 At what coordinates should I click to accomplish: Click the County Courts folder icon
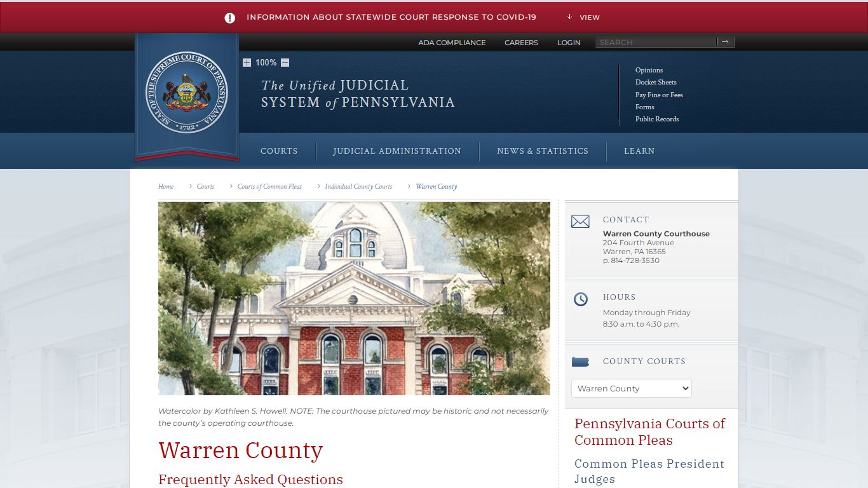click(x=580, y=362)
